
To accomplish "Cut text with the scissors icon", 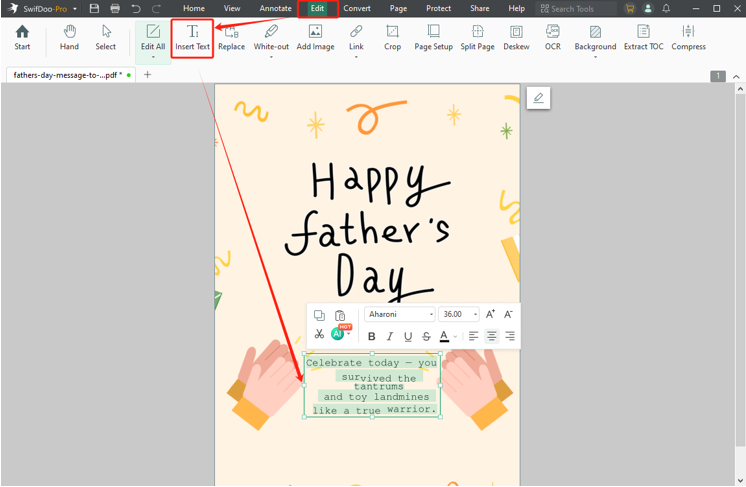I will pos(319,334).
